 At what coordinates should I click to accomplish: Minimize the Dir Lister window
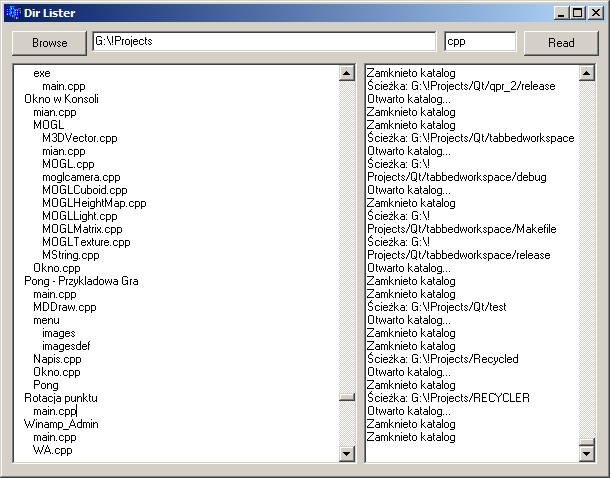[561, 13]
